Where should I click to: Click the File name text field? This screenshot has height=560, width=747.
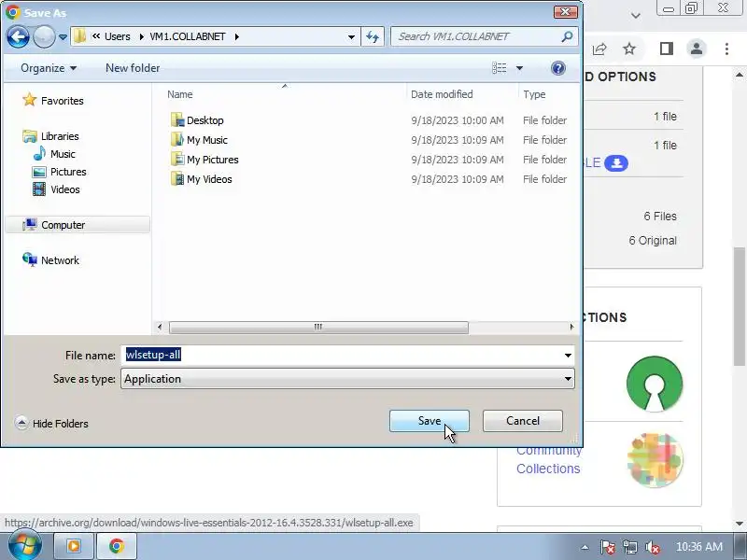tap(341, 355)
